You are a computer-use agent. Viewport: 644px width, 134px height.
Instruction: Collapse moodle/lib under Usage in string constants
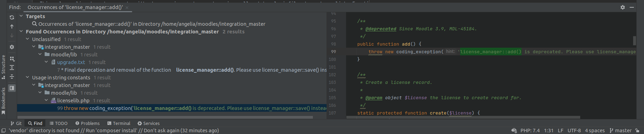40,93
